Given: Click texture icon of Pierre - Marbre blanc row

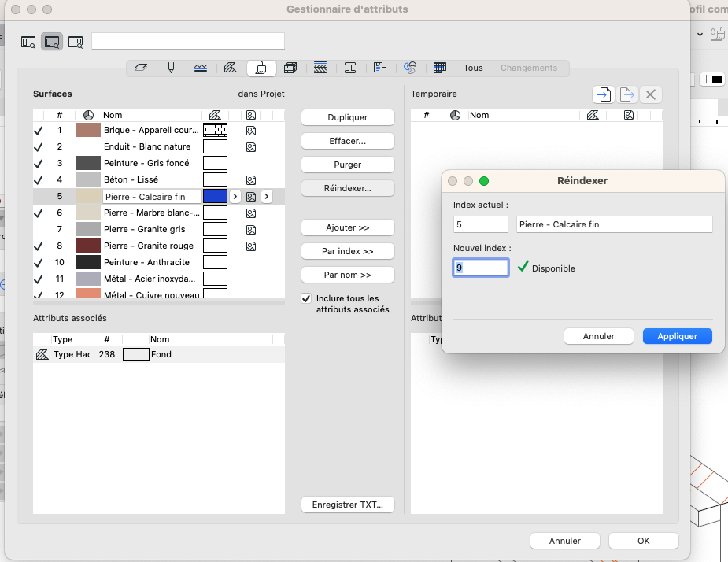Looking at the screenshot, I should point(251,213).
